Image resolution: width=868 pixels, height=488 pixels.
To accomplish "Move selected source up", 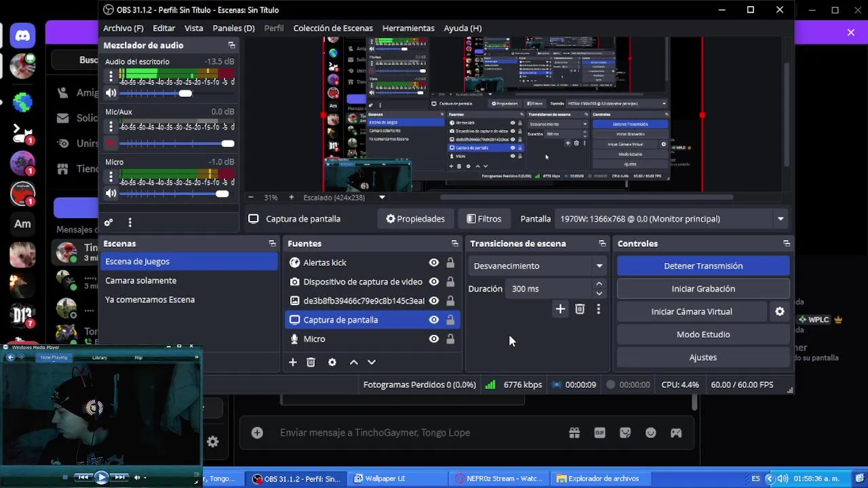I will [x=353, y=363].
